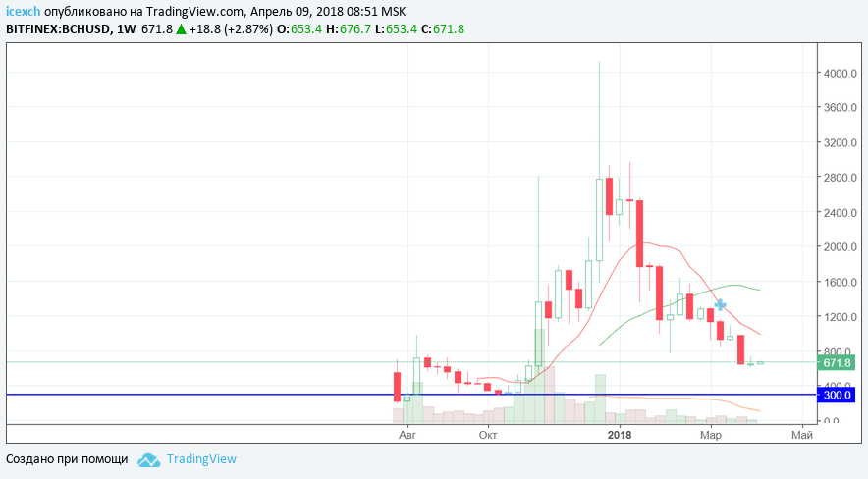
Task: Click the 3600.0 price axis label
Action: coord(840,107)
